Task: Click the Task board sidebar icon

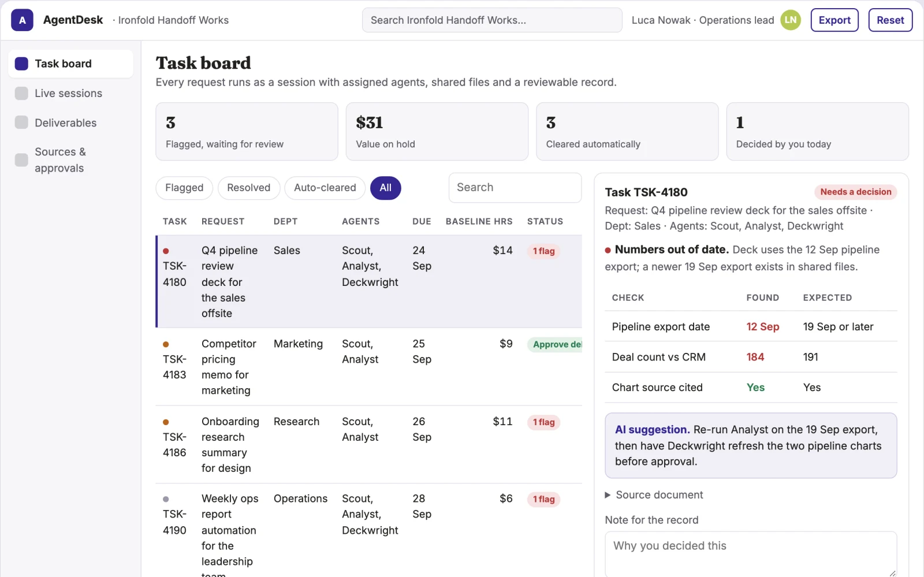Action: coord(21,64)
